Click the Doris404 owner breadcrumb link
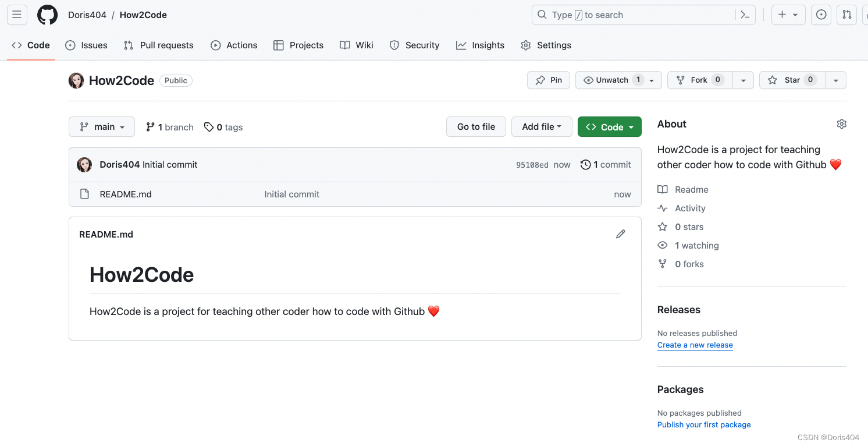Screen dimensions: 868x446 click(87, 15)
